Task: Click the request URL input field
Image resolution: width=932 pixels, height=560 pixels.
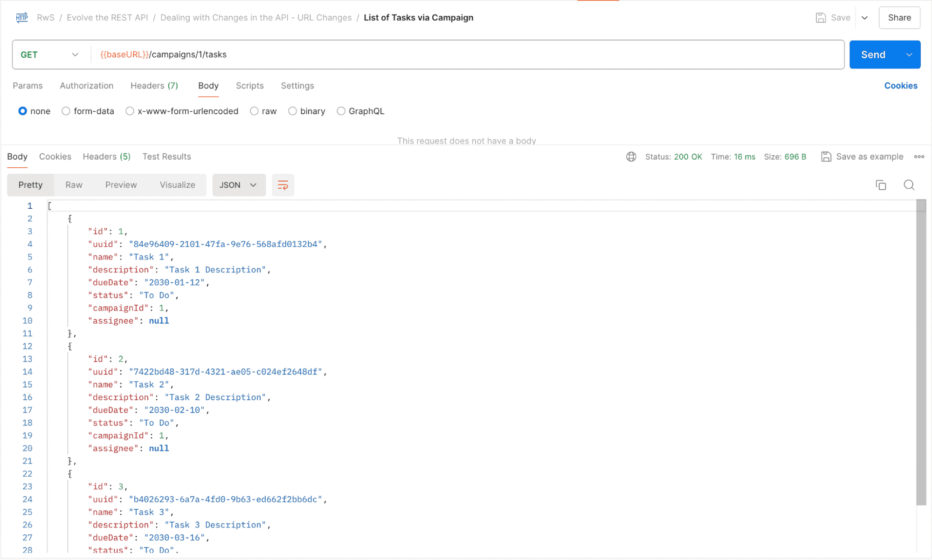Action: pyautogui.click(x=466, y=55)
